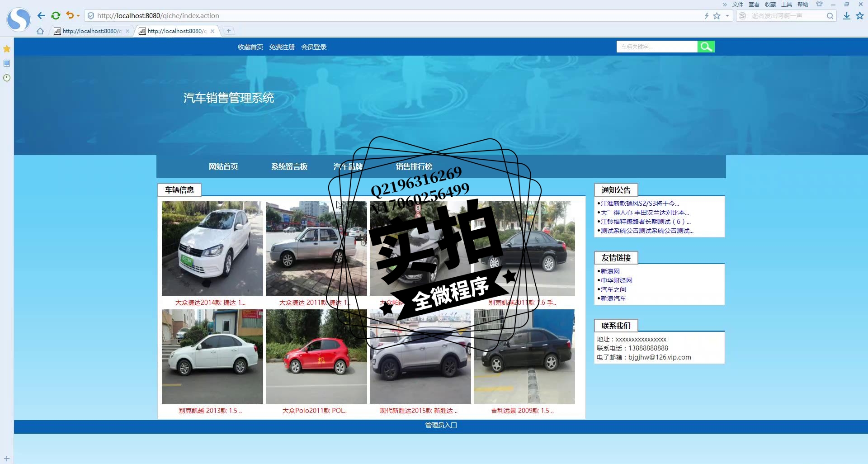Click the 车辆关键字 search field
The width and height of the screenshot is (868, 464).
pos(657,47)
